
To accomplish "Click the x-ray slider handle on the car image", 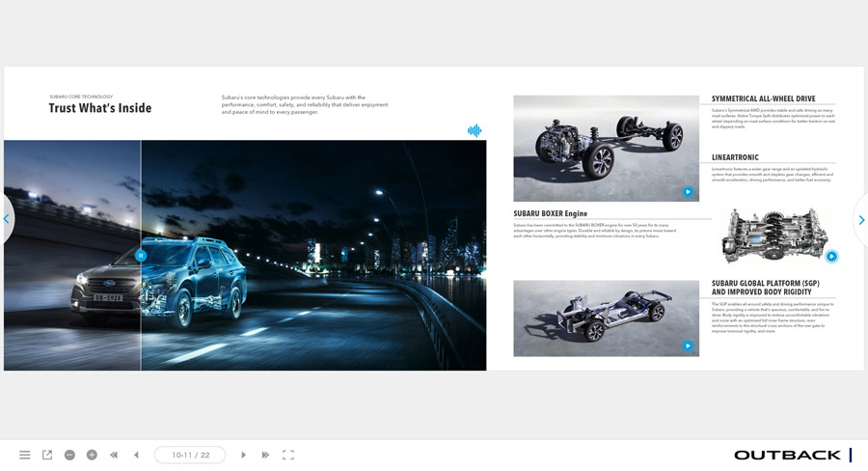I will 141,256.
